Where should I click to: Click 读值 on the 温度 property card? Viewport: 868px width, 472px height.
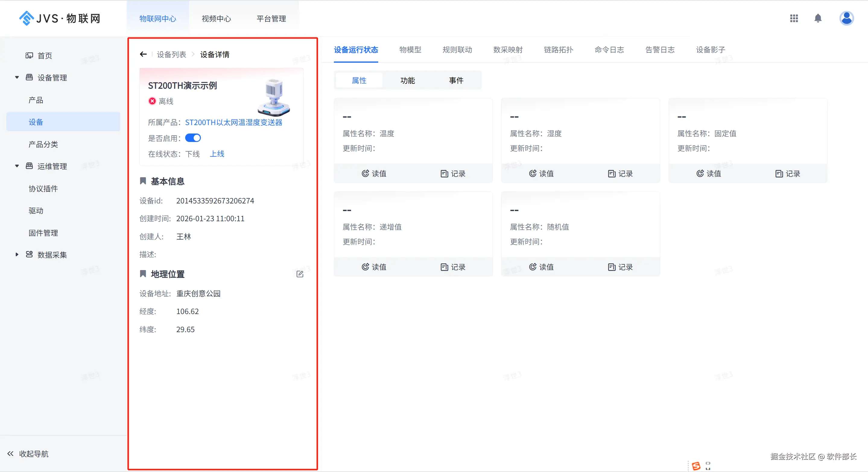point(374,174)
